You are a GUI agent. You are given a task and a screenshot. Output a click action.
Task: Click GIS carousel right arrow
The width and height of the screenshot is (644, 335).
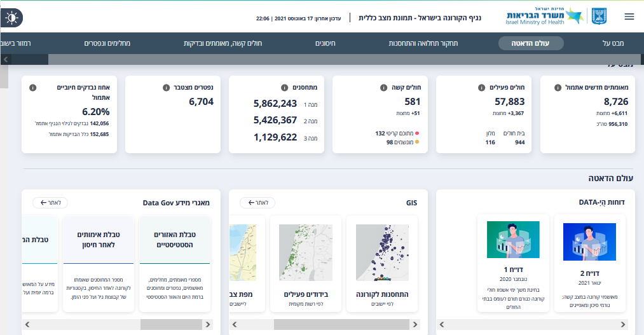point(415,324)
